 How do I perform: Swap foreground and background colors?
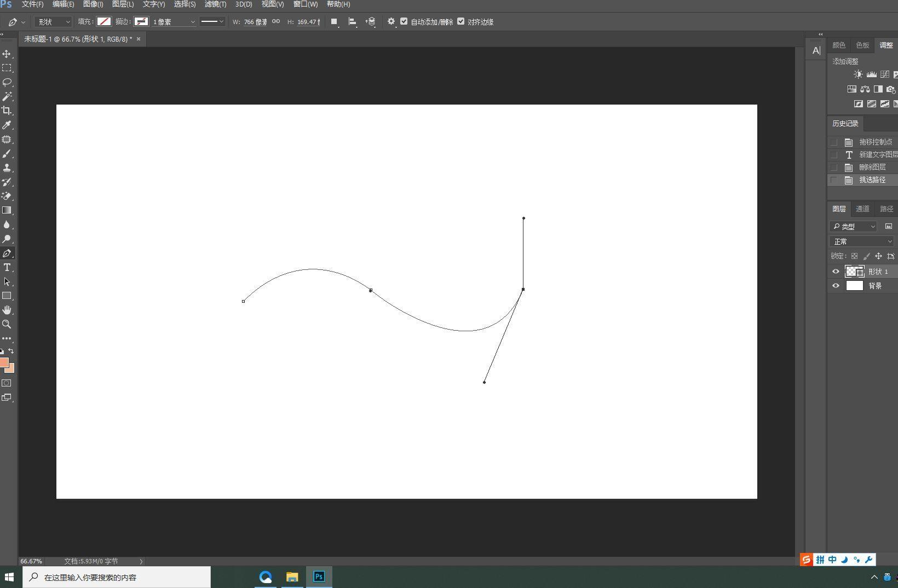(x=11, y=351)
